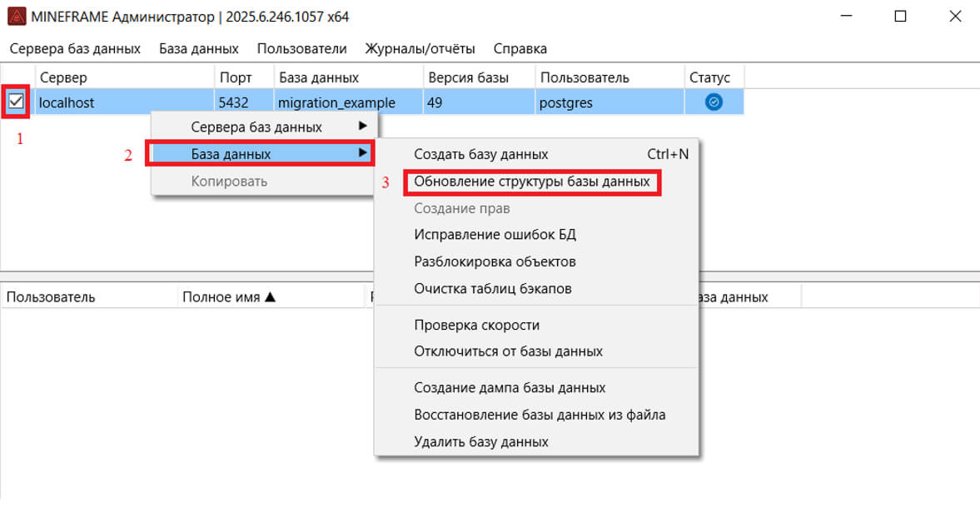Click the lower-panel Пользователь column header
The width and height of the screenshot is (980, 508).
coord(89,296)
